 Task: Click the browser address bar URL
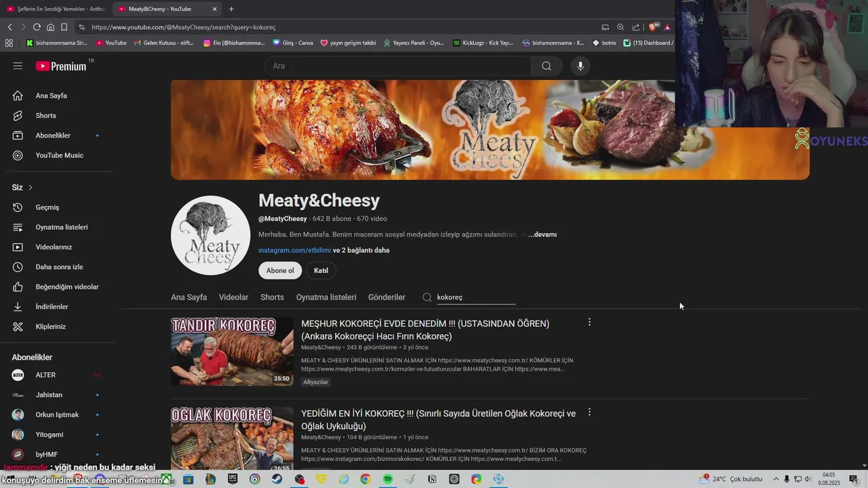point(184,27)
